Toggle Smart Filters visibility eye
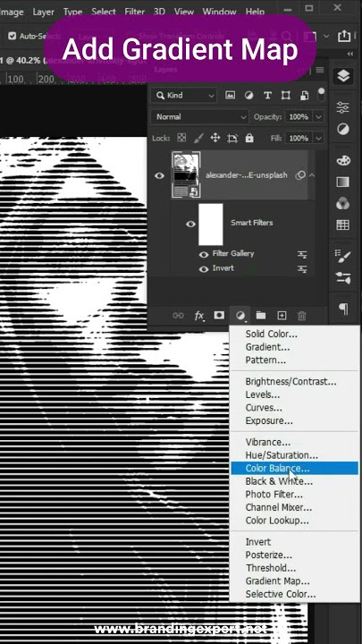362x644 pixels. 190,224
